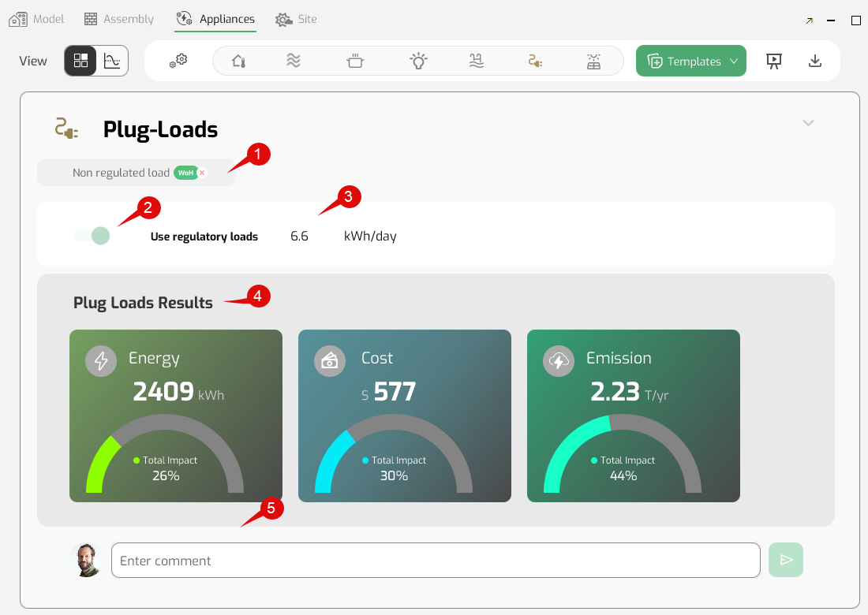Switch to the Assembly tab
This screenshot has height=615, width=868.
coord(119,20)
